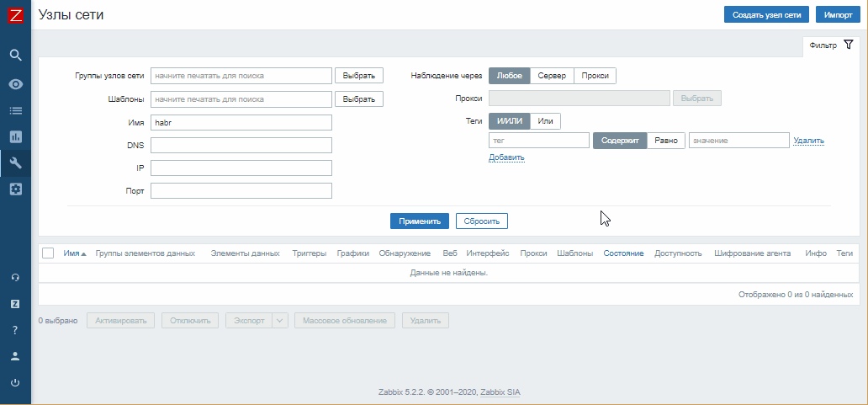Select the Сервер monitoring option
This screenshot has height=405, width=868.
click(x=552, y=76)
